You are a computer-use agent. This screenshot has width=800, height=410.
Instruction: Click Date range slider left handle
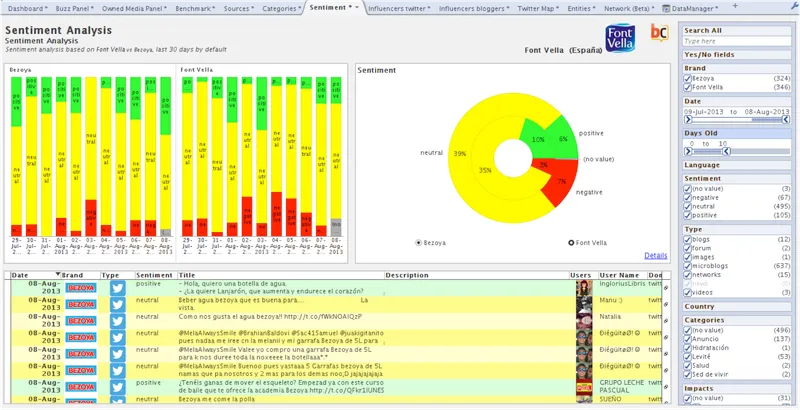point(688,120)
